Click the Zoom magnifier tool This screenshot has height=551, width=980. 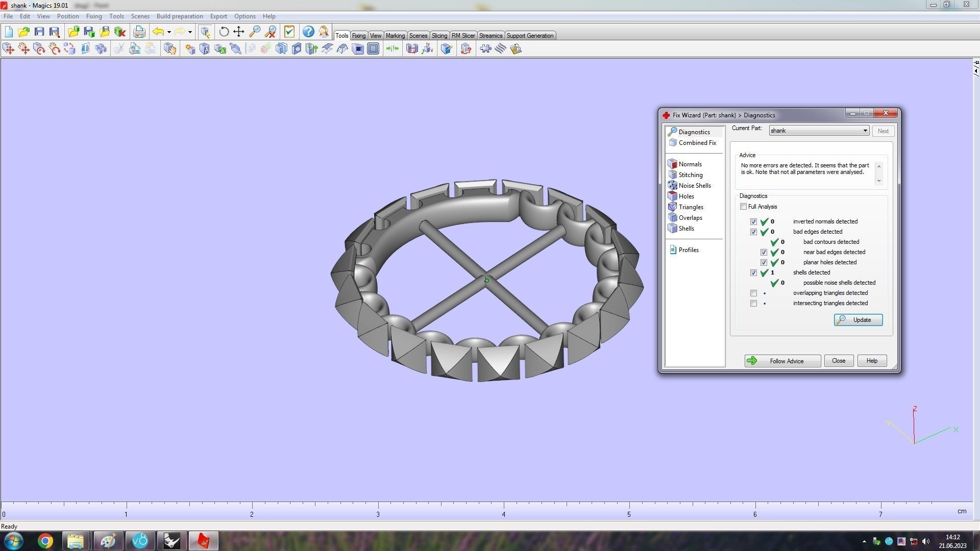pyautogui.click(x=254, y=32)
